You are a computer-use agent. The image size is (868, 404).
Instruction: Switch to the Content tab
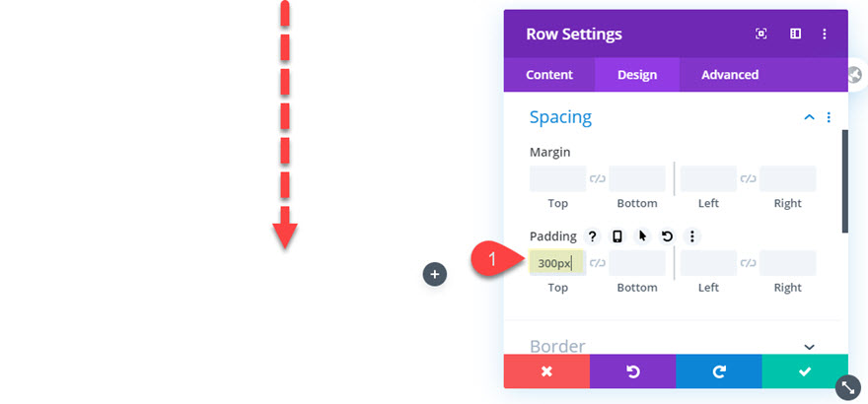coord(549,75)
